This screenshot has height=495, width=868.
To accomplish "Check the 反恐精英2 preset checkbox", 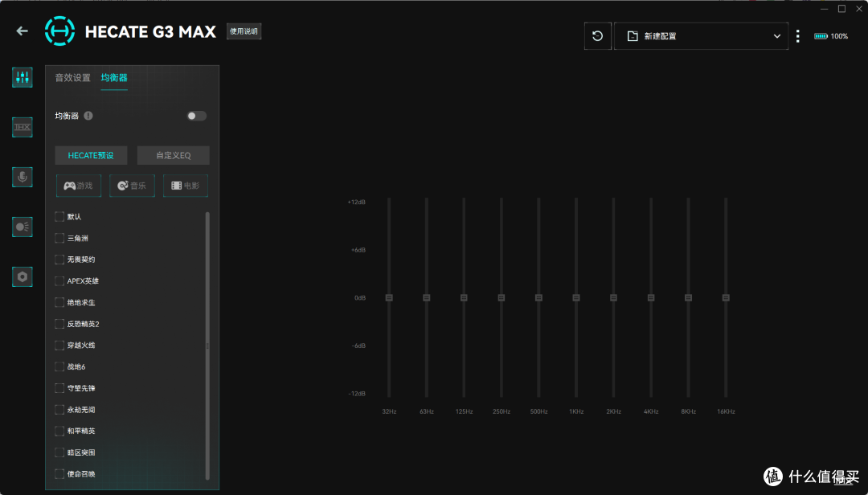I will (59, 324).
